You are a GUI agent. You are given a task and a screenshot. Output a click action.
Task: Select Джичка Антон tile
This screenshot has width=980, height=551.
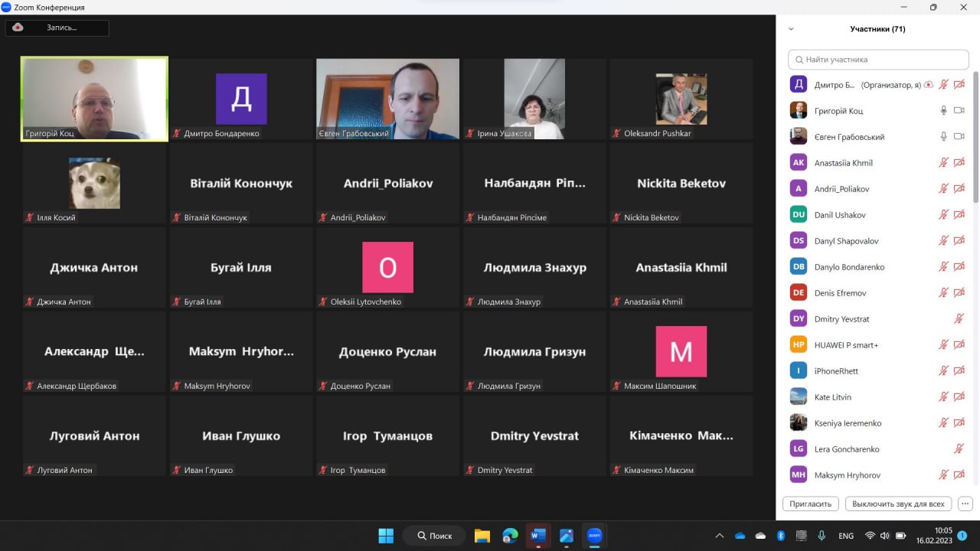coord(94,268)
